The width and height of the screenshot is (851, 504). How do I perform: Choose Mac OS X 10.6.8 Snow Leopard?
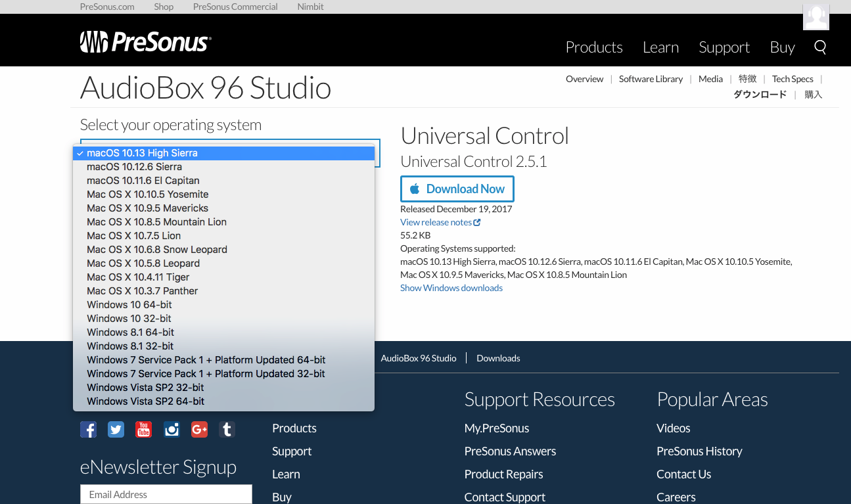[x=224, y=250]
